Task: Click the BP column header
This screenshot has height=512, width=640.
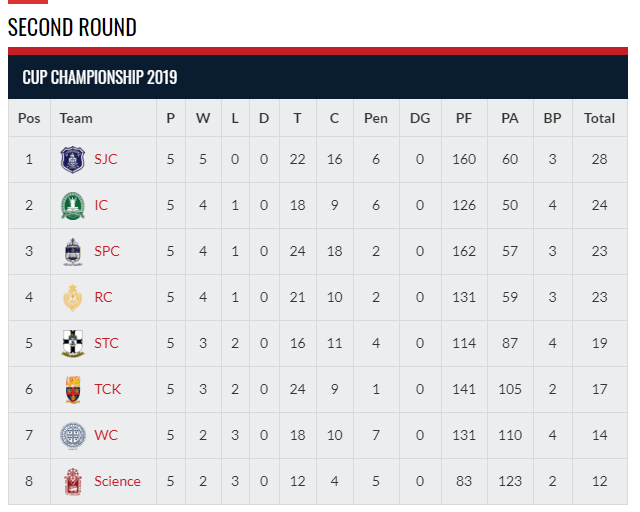Action: pyautogui.click(x=552, y=118)
